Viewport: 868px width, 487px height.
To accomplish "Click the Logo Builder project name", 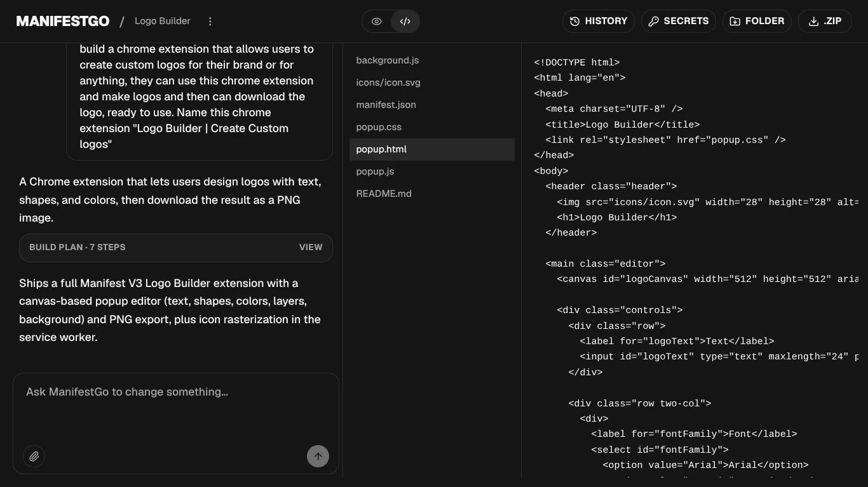I will [163, 21].
